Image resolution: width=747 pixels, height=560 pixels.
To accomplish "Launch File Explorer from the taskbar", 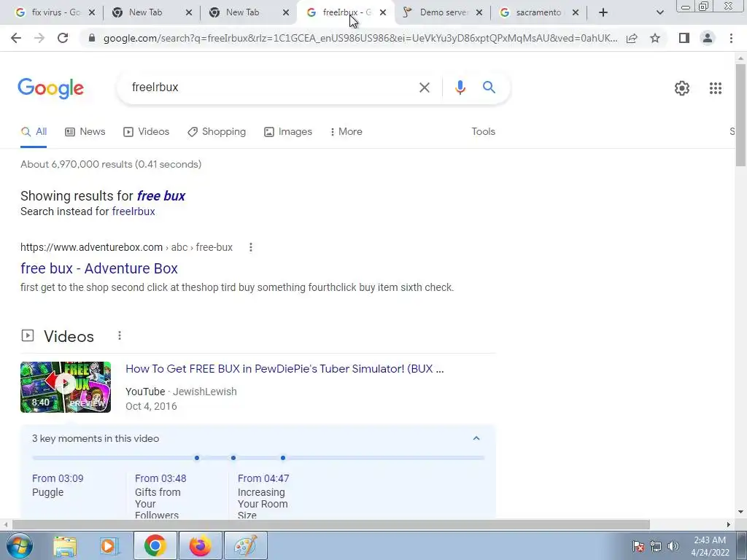I will pos(65,545).
